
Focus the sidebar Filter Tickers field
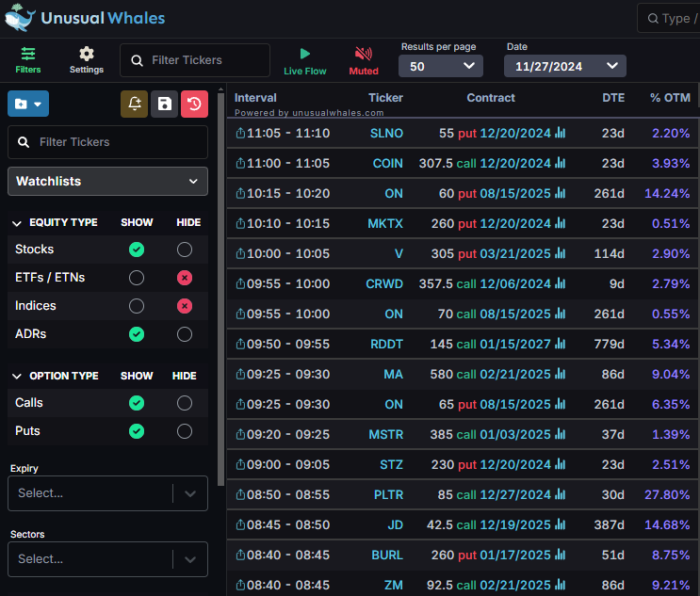coord(107,142)
